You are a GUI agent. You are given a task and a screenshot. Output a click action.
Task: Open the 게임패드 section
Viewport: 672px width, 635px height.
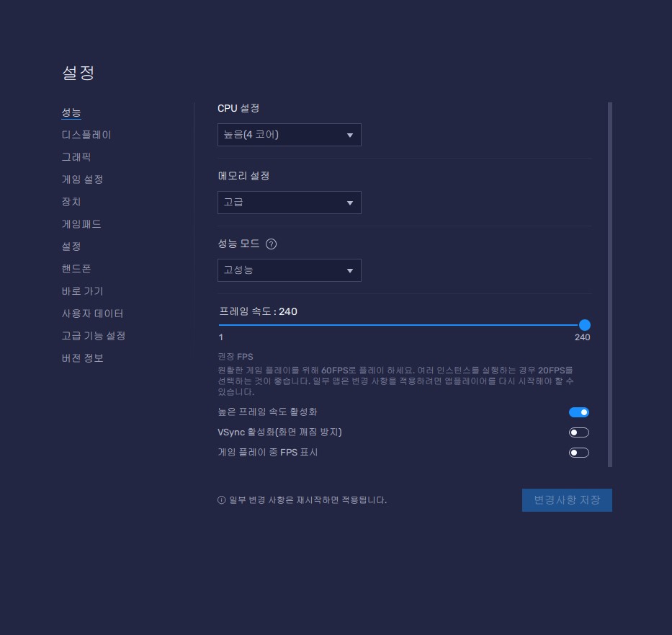(x=81, y=224)
